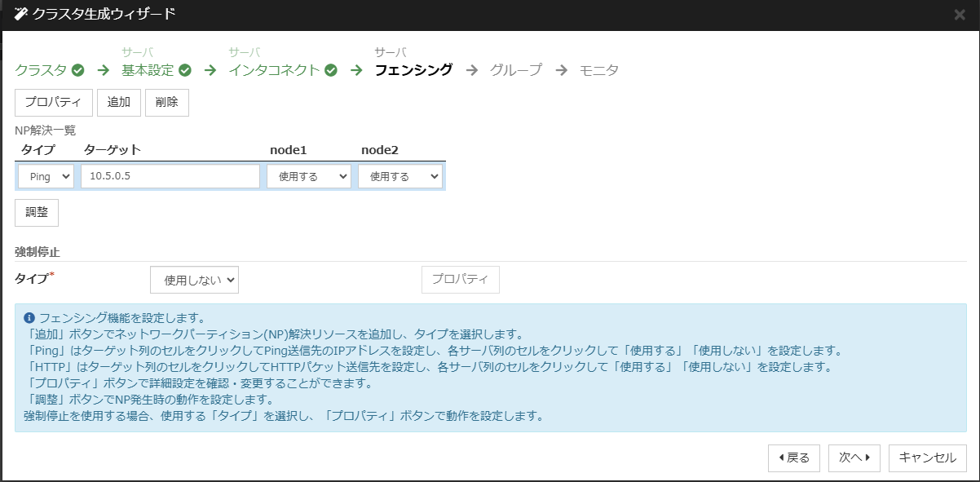Click the 削除 button
The image size is (980, 482).
click(166, 103)
